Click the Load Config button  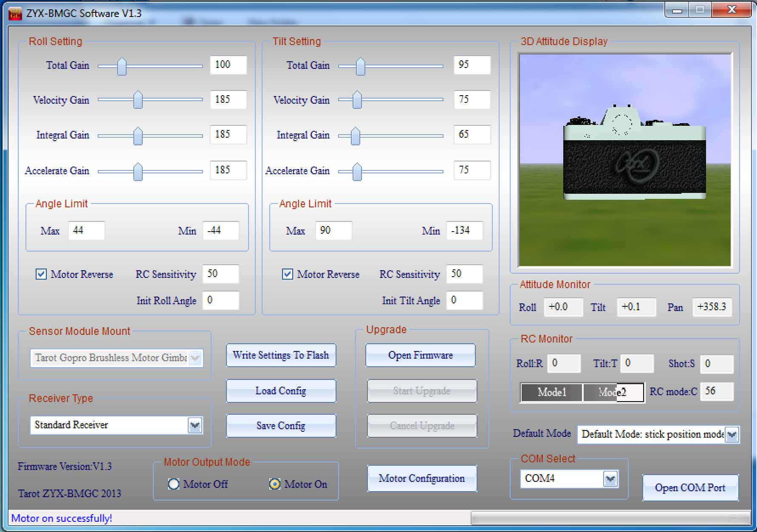[281, 391]
